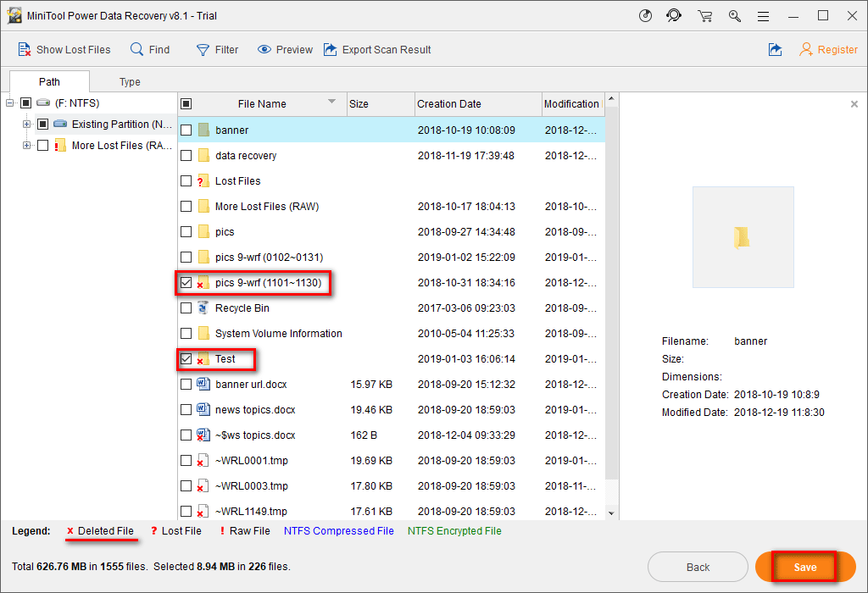Click the NTFS Compressed File legend text
The image size is (868, 593).
coord(339,531)
